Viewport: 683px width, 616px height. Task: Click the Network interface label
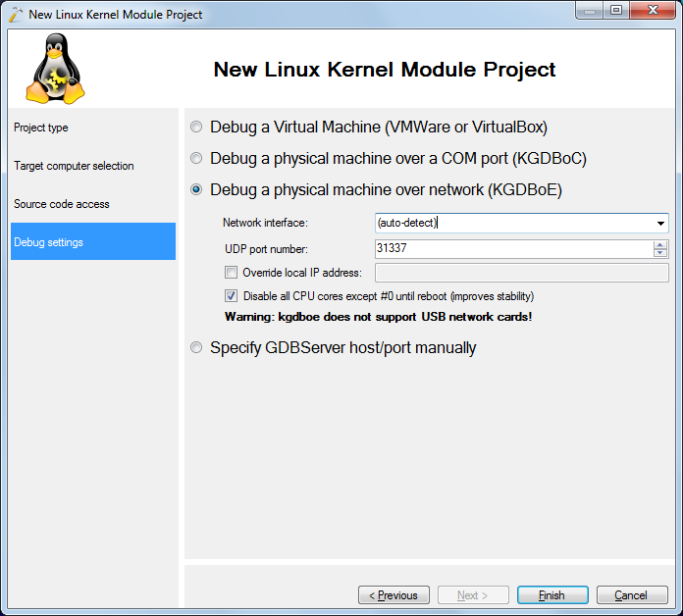tap(265, 223)
